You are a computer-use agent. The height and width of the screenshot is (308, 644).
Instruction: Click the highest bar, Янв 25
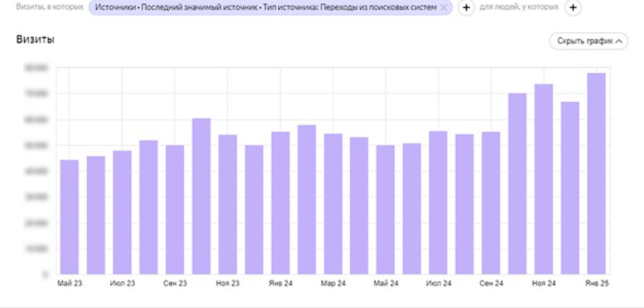pos(596,173)
